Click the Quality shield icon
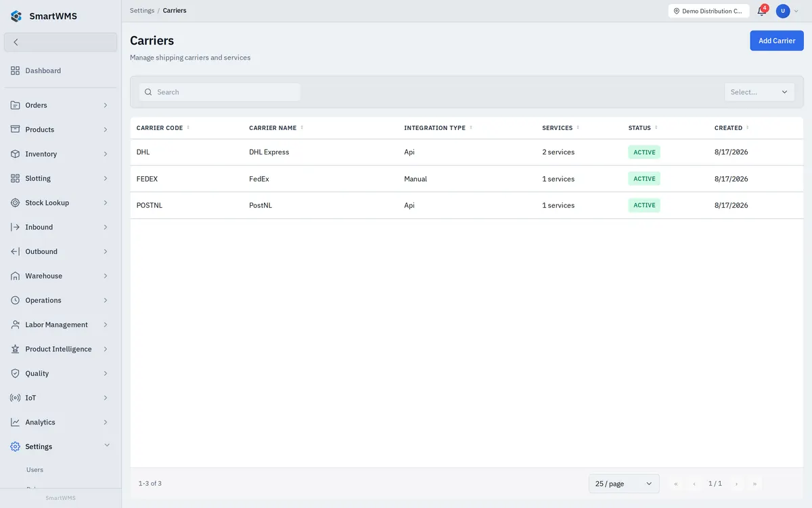The height and width of the screenshot is (508, 812). (15, 373)
